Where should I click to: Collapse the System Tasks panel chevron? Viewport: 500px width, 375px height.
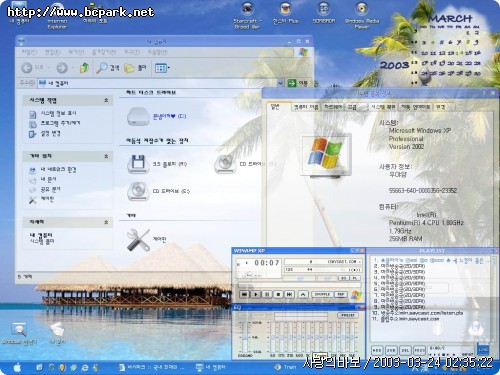(x=106, y=100)
